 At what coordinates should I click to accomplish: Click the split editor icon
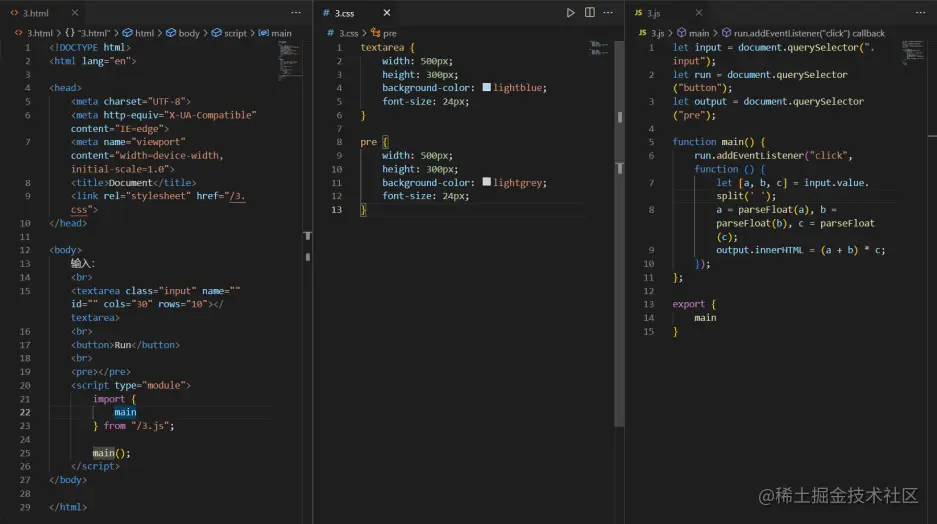pos(590,13)
